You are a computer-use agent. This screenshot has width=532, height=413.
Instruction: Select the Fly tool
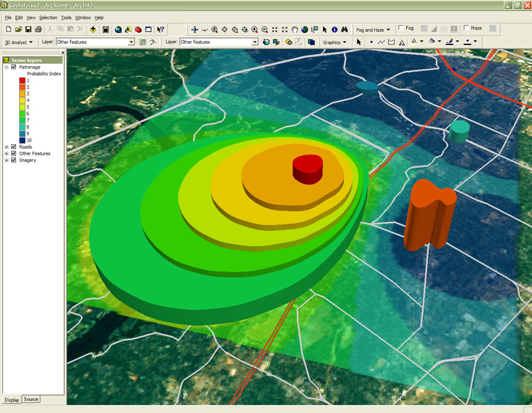point(205,30)
